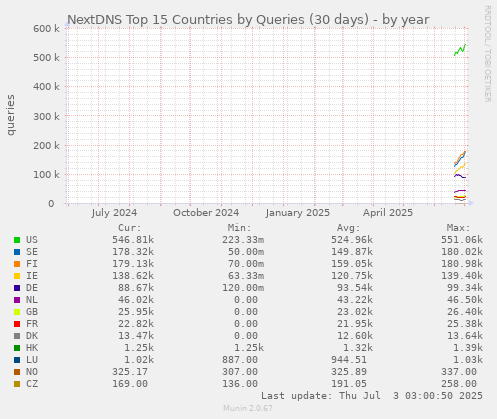Viewport: 497px width, 419px height.
Task: Click the 'January 2025' axis label
Action: [x=298, y=213]
